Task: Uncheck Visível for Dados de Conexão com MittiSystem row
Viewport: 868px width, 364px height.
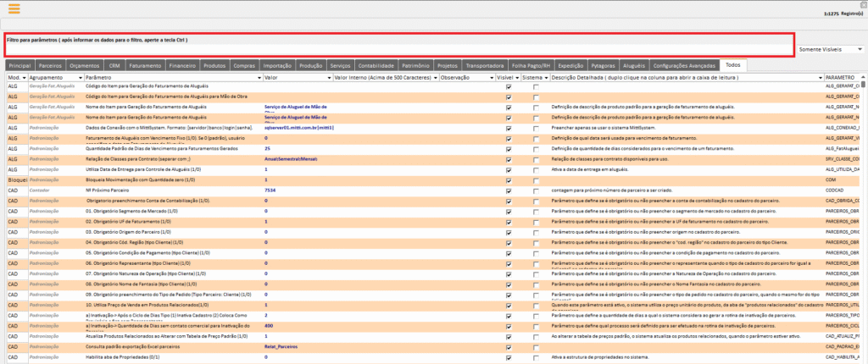Action: (509, 129)
